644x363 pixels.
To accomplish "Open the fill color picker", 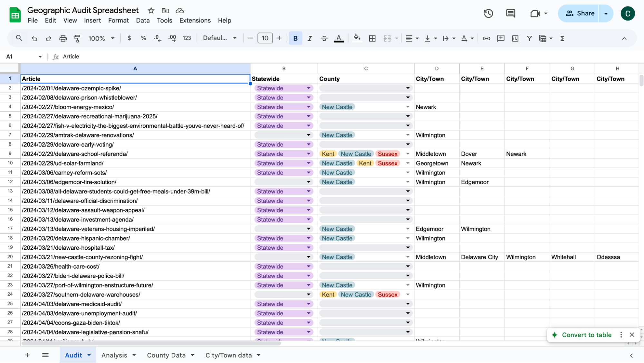I will pos(357,38).
